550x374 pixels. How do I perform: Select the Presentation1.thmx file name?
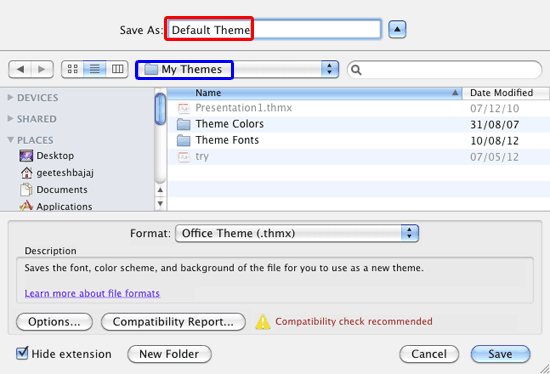(x=243, y=108)
